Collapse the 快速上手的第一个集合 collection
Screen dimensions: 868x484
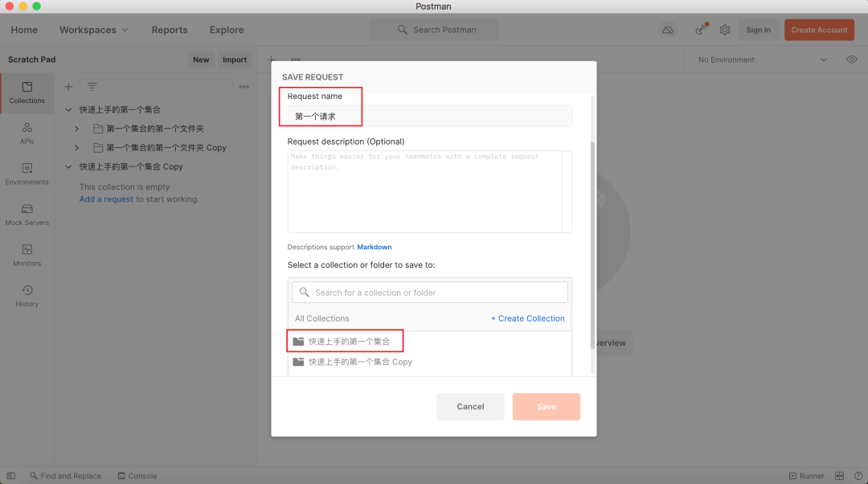pos(68,109)
